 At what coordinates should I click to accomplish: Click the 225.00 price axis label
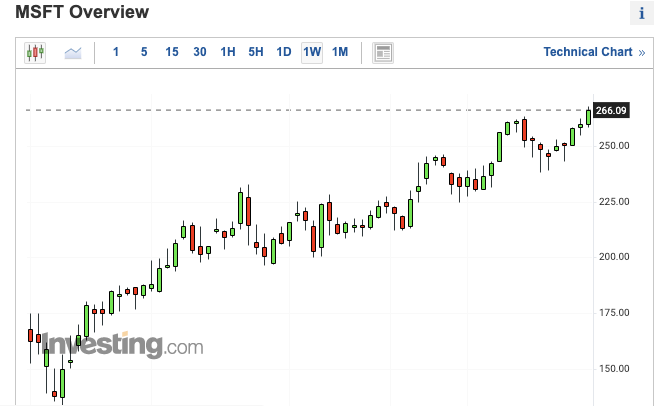[x=614, y=202]
